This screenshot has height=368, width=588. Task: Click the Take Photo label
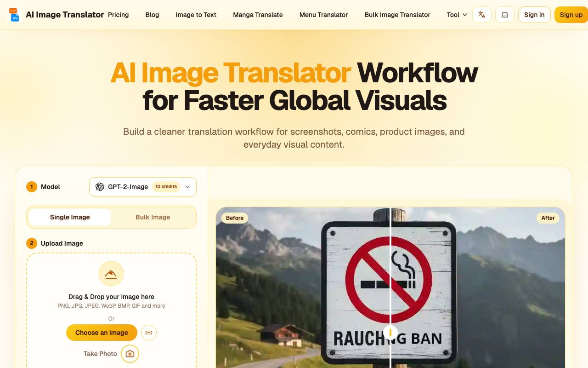[x=100, y=354]
